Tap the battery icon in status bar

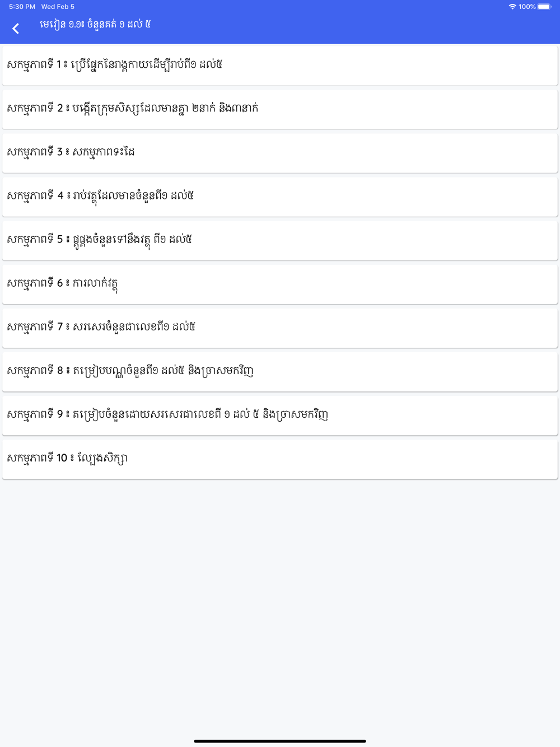(x=544, y=7)
